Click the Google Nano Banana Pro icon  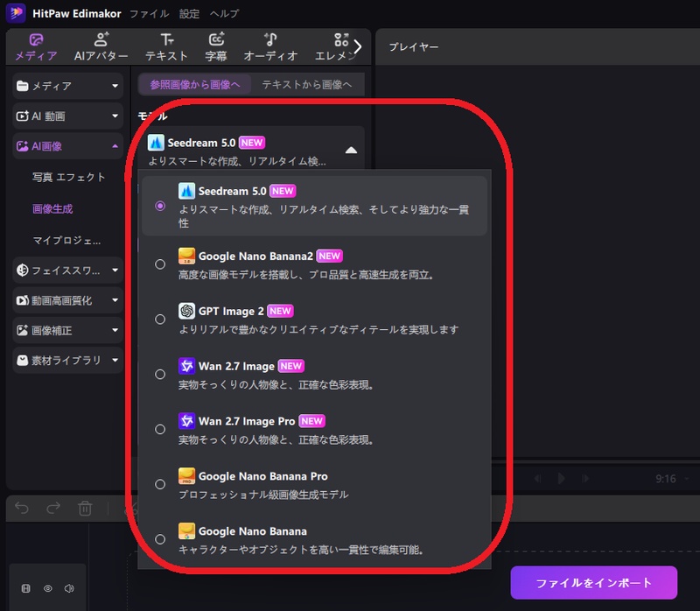pyautogui.click(x=186, y=476)
